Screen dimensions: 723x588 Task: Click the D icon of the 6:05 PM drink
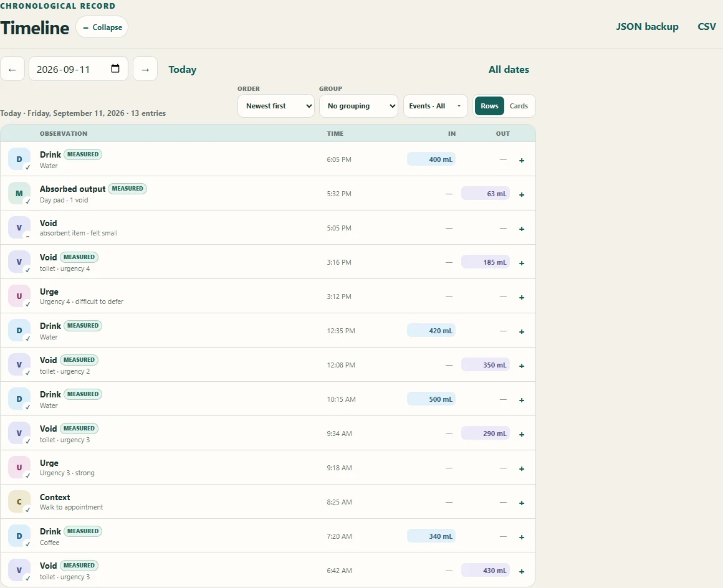click(19, 159)
